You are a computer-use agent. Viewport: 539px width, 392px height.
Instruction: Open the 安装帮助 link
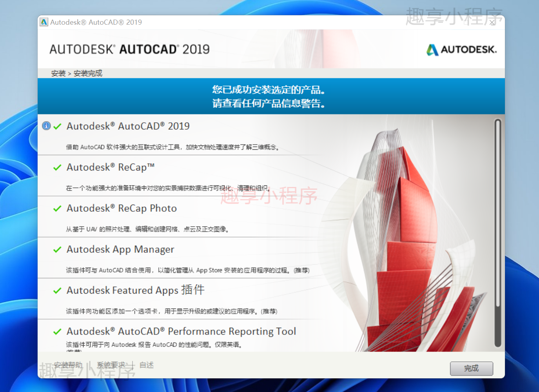pos(68,365)
